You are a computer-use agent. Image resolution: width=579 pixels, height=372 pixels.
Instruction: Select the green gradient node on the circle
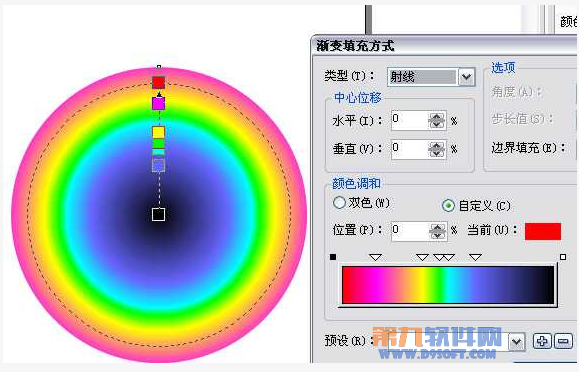click(x=158, y=143)
